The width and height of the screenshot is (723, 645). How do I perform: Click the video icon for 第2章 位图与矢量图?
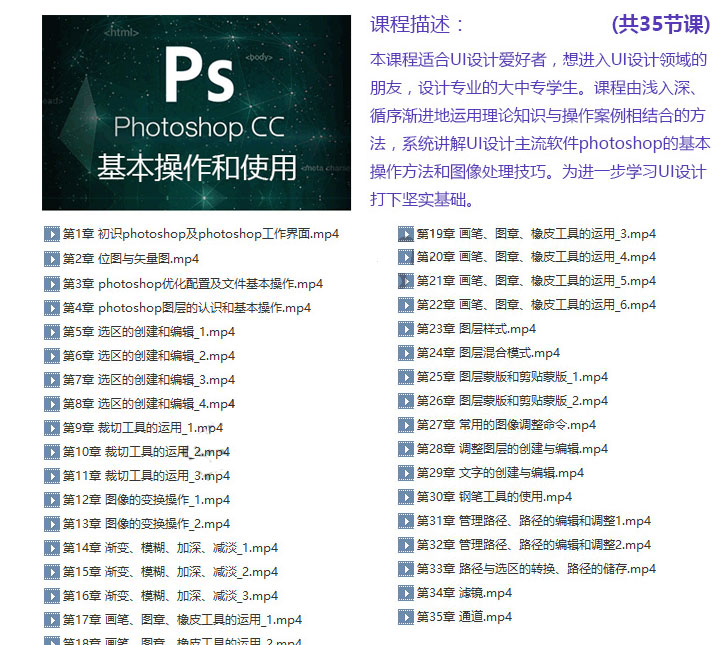(52, 259)
